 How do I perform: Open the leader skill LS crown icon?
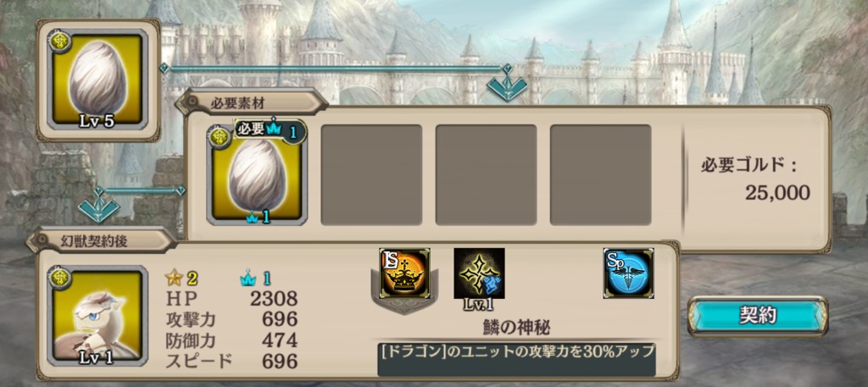tap(404, 274)
